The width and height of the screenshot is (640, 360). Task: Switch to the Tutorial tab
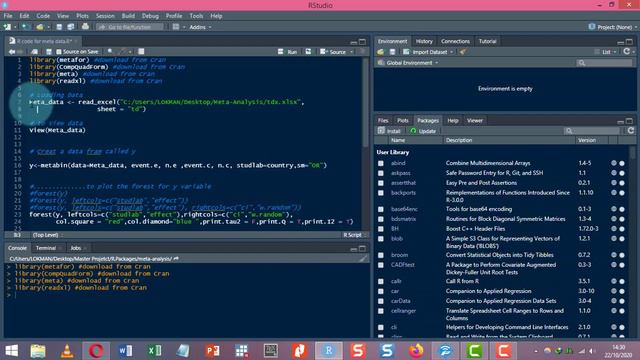coord(487,41)
